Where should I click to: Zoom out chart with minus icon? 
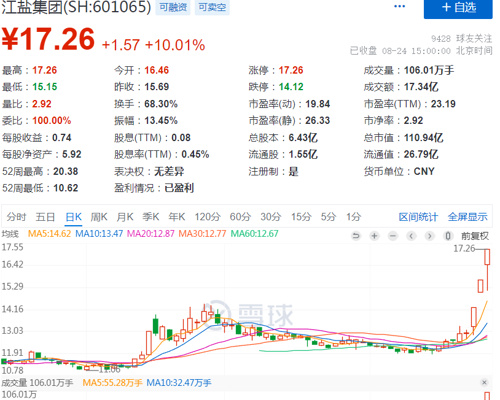pyautogui.click(x=393, y=236)
